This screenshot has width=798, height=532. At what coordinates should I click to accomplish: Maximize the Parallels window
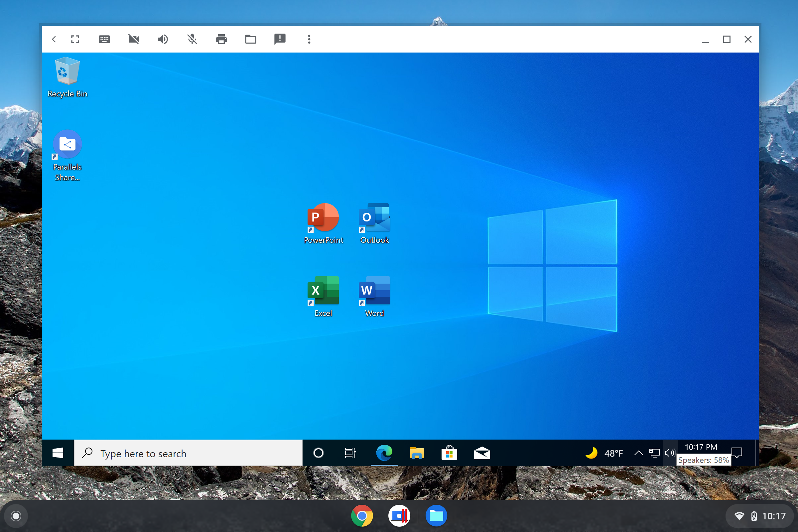click(727, 39)
